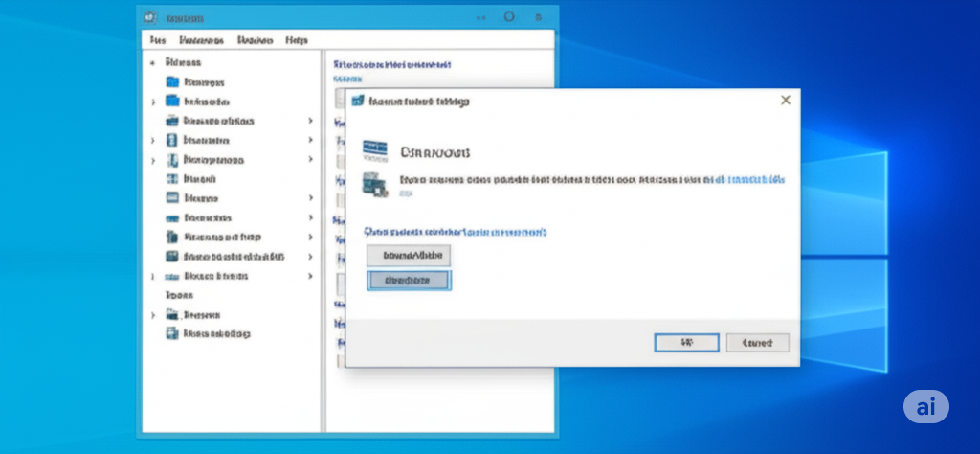Click the upper gray stacked button in dialog
This screenshot has height=454, width=980.
pos(409,255)
